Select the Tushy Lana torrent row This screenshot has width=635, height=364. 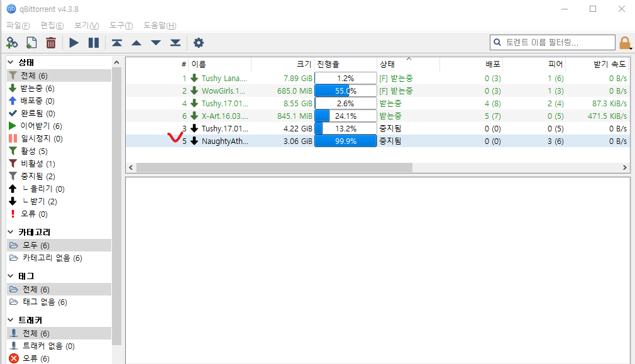pyautogui.click(x=377, y=78)
